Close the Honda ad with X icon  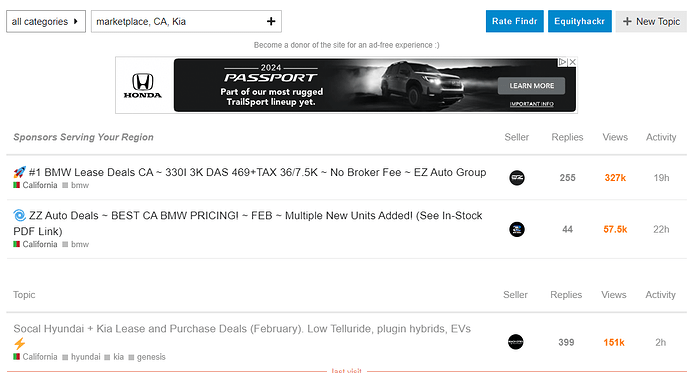tap(573, 62)
